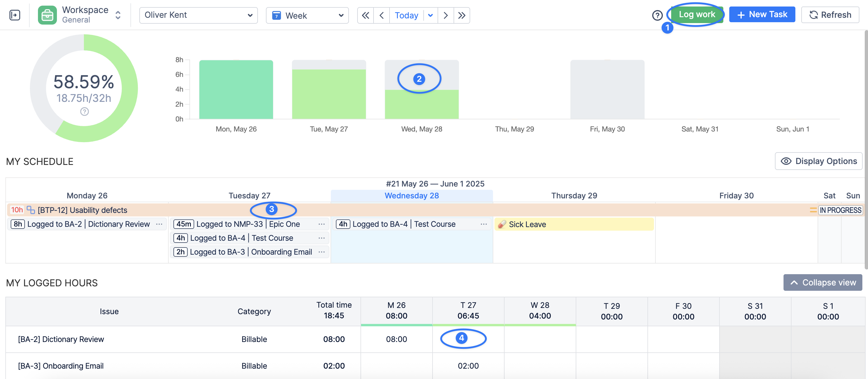Jump forward with double right arrows

[462, 15]
